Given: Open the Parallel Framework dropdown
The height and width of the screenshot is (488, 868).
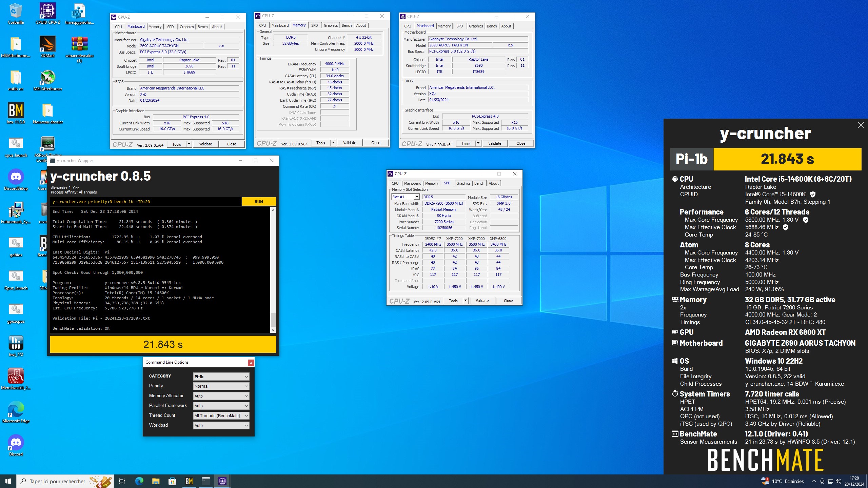Looking at the screenshot, I should pos(221,406).
